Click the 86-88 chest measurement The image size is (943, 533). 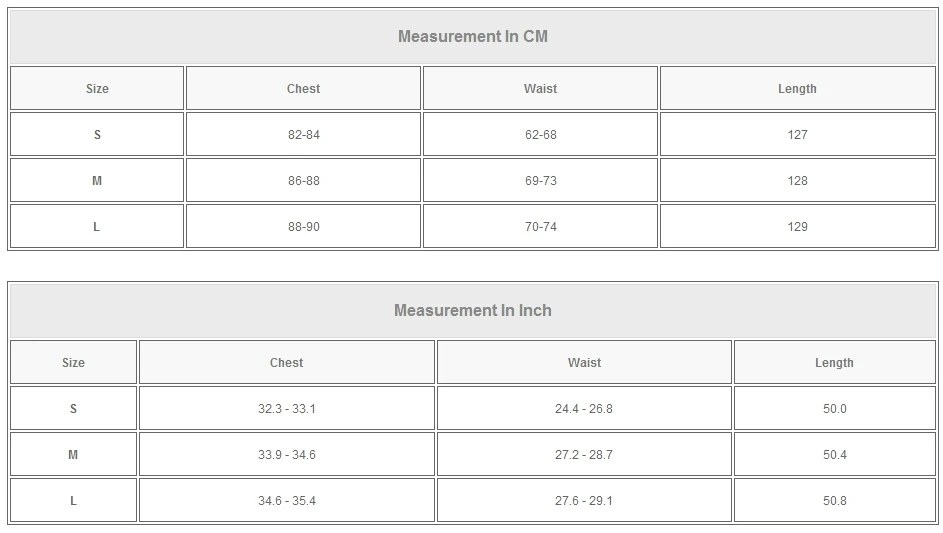pyautogui.click(x=303, y=181)
